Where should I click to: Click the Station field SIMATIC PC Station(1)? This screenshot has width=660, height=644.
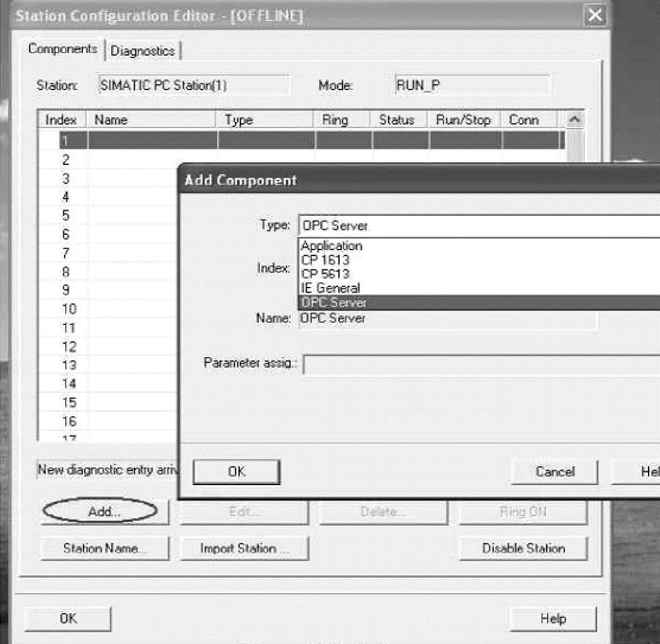193,85
